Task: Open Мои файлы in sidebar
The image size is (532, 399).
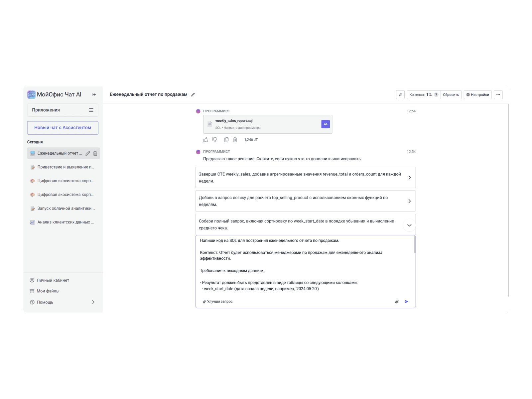Action: [x=48, y=291]
